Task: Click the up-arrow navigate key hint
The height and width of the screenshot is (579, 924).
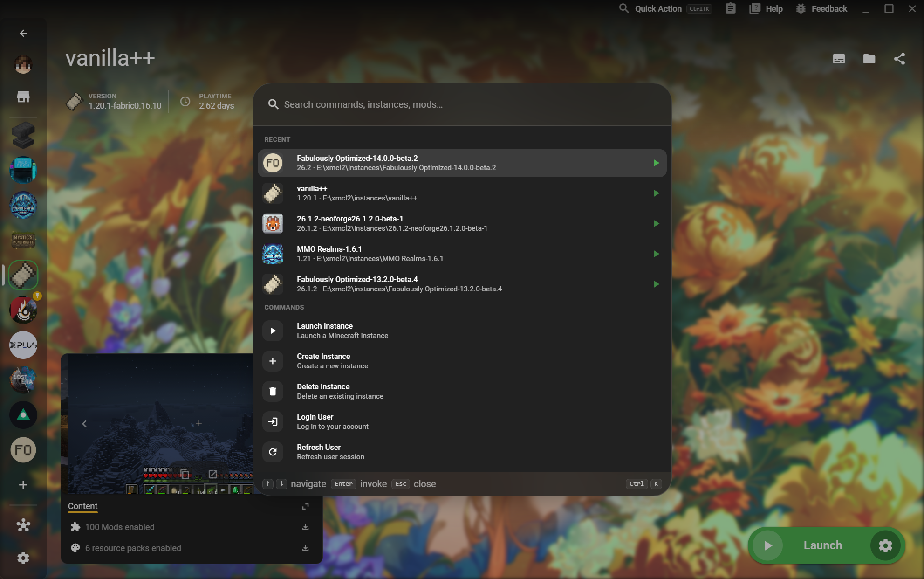Action: [x=268, y=484]
